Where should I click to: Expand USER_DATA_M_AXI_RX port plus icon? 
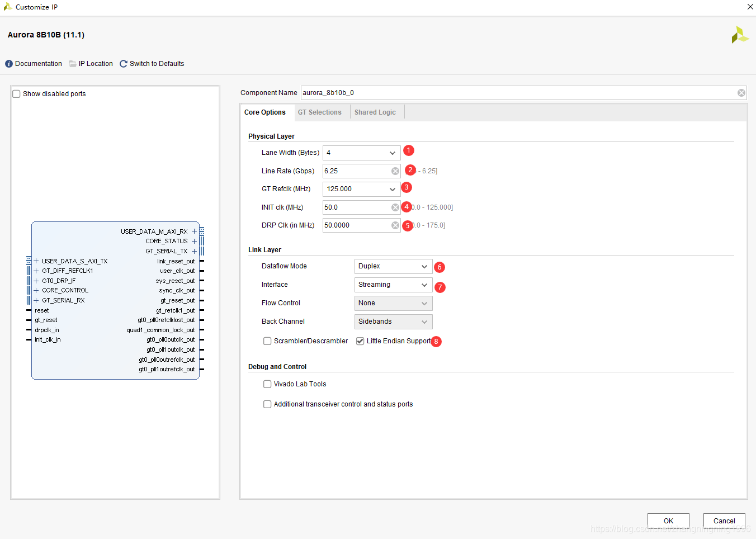(x=194, y=231)
